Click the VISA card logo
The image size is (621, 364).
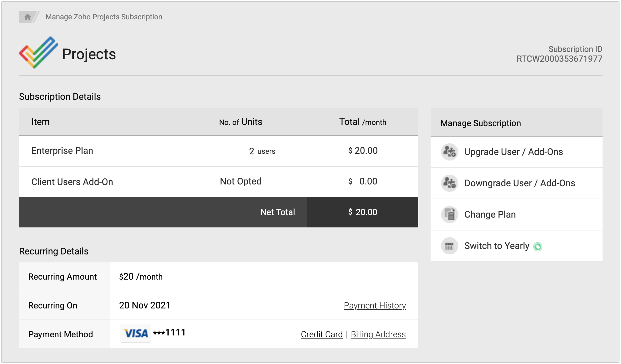pyautogui.click(x=136, y=333)
